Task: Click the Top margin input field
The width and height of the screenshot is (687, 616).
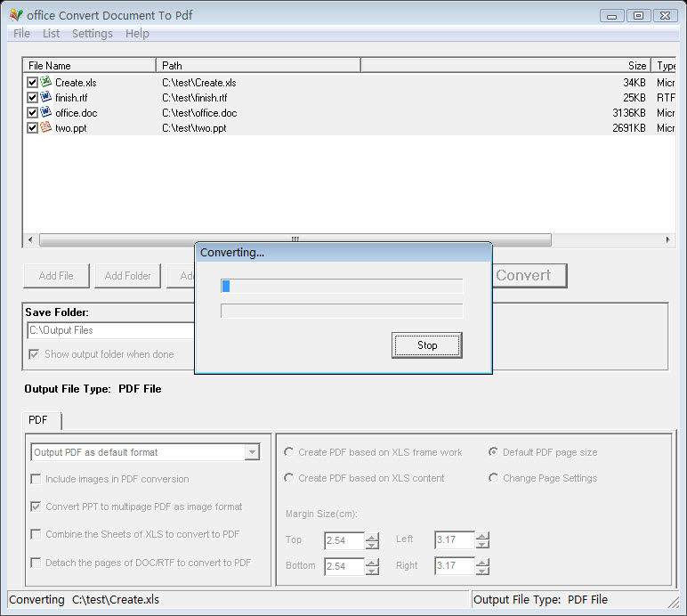Action: (344, 540)
